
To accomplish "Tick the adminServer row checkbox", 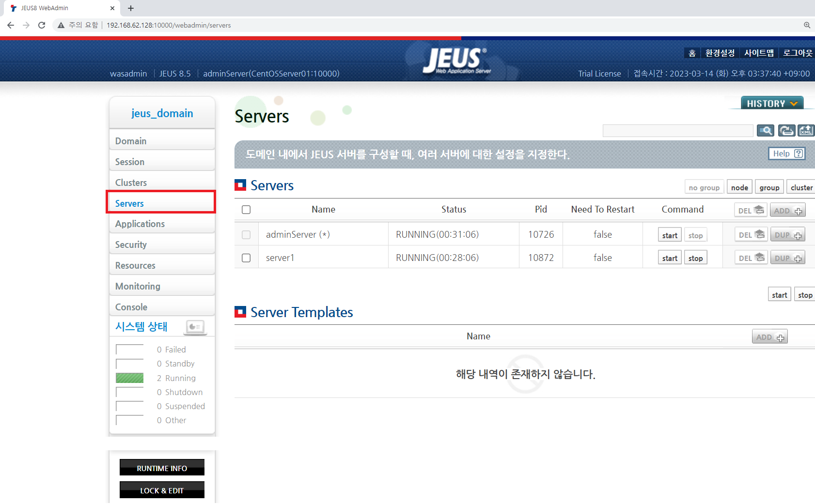I will [x=246, y=235].
